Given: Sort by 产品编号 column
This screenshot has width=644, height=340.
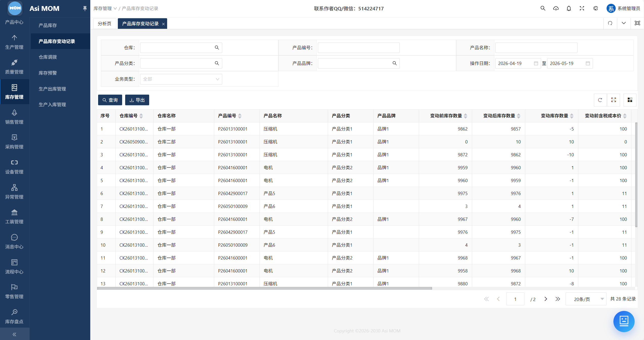Looking at the screenshot, I should point(240,116).
